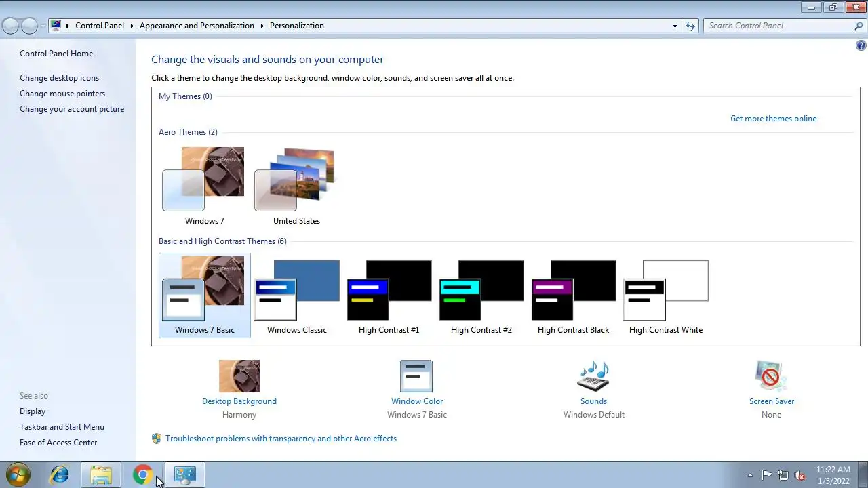Show hidden tray icons arrow
Image resolution: width=868 pixels, height=488 pixels.
tap(750, 475)
